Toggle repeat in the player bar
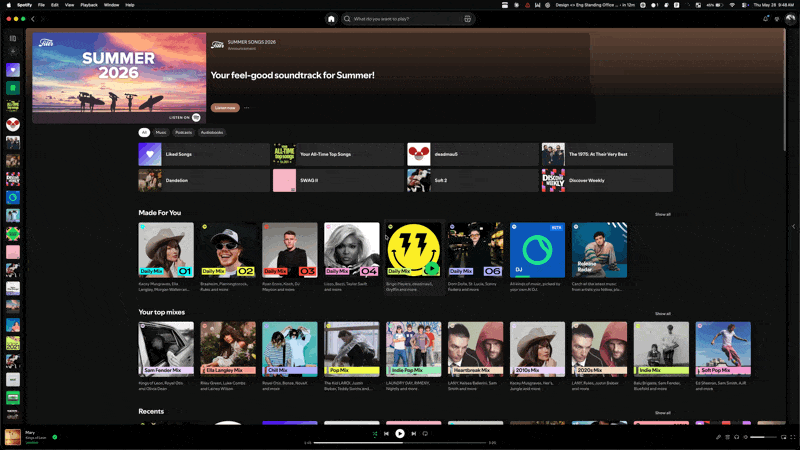800x450 pixels. point(425,434)
